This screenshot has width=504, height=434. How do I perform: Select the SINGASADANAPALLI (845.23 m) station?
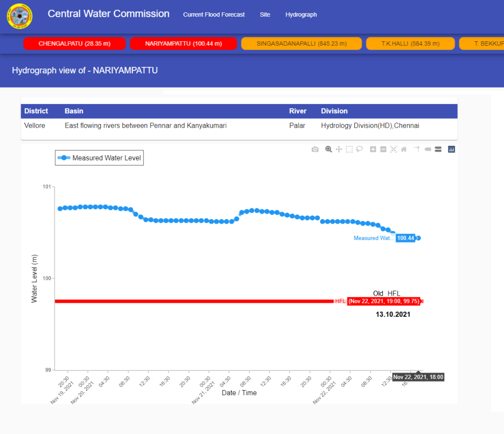[x=302, y=44]
